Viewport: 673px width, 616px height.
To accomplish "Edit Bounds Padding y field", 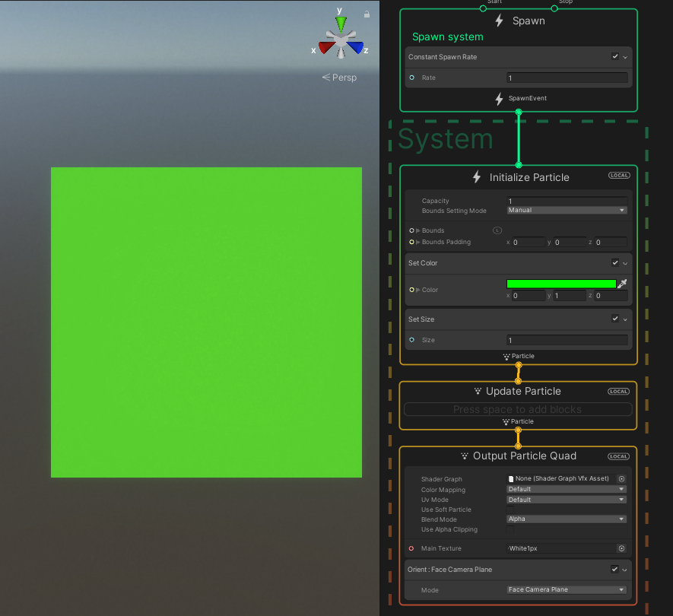I will pyautogui.click(x=570, y=242).
